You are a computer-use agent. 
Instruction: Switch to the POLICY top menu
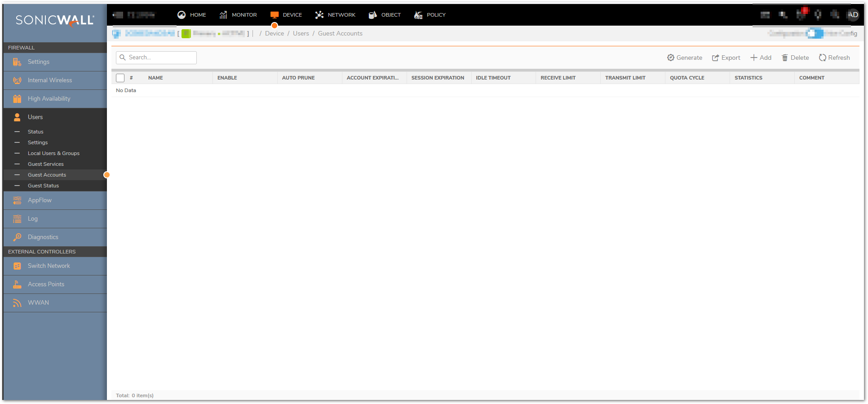(x=430, y=15)
